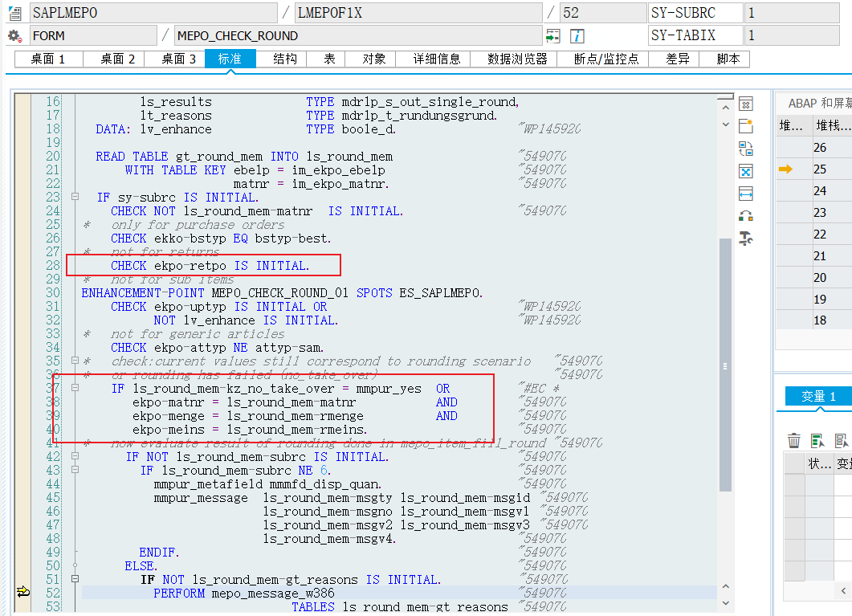Click the maximize-horizontally double-arrow icon
This screenshot has height=616, width=852.
pos(746,194)
